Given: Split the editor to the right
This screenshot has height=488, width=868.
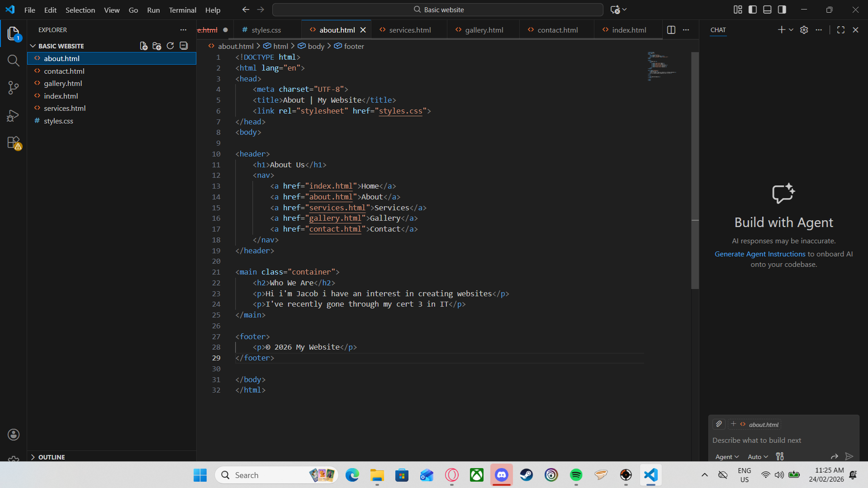Looking at the screenshot, I should tap(671, 30).
